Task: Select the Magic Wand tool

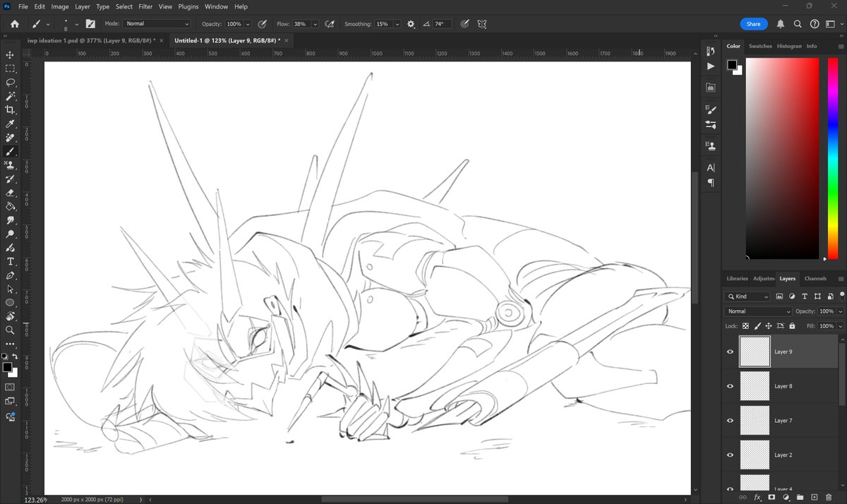Action: tap(10, 96)
